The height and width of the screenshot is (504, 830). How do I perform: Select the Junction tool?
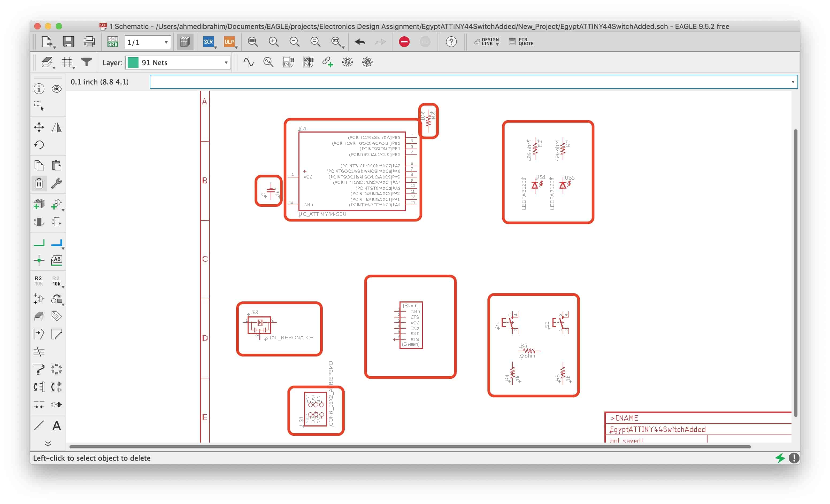(39, 260)
